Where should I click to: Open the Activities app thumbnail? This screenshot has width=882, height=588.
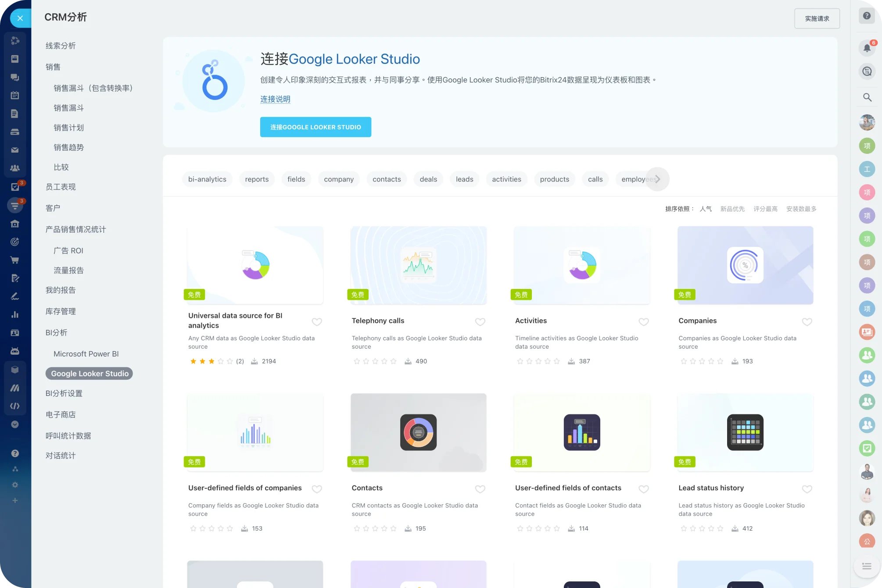click(581, 265)
